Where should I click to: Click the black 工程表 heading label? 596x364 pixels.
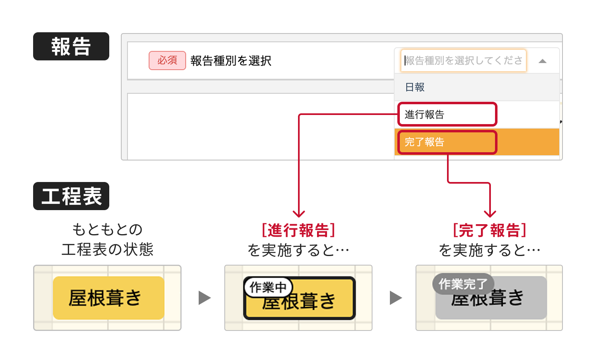tap(71, 196)
